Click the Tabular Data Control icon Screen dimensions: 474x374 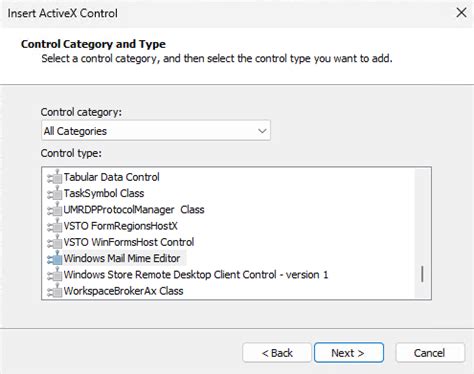click(55, 177)
